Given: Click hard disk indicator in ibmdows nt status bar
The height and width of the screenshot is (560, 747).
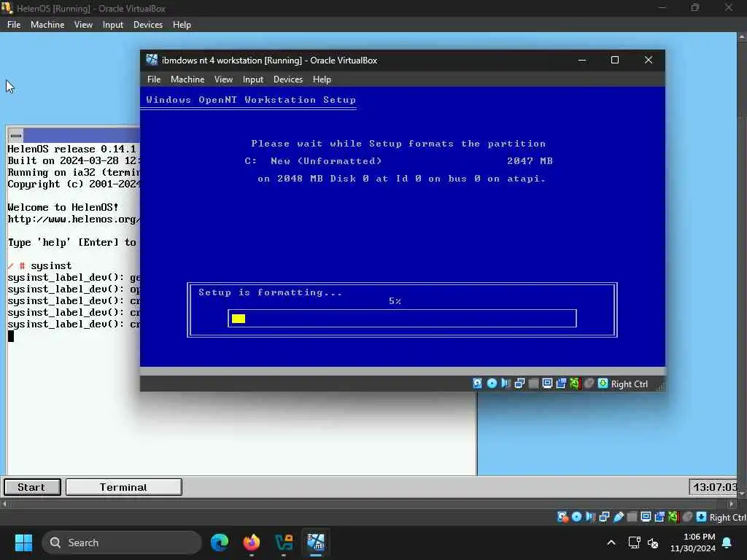Looking at the screenshot, I should (477, 384).
